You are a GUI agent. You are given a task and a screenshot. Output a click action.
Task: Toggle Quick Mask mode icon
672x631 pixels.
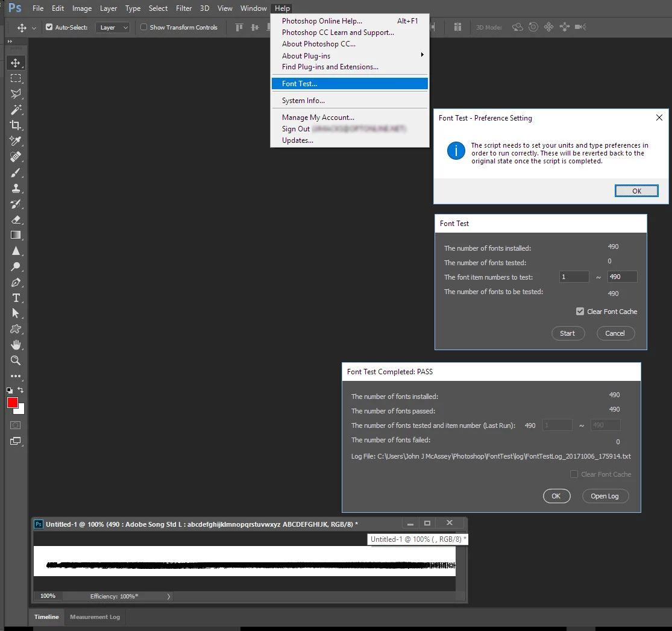pos(16,425)
